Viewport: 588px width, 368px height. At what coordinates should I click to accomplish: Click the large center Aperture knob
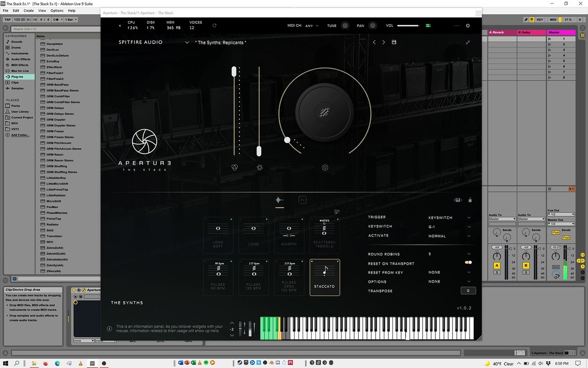[325, 112]
